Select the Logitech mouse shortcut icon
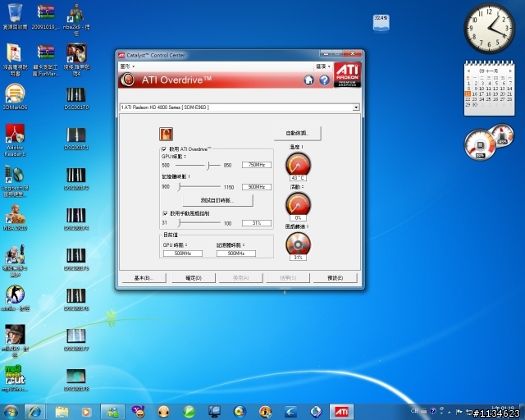The height and width of the screenshot is (420, 525). 15,180
